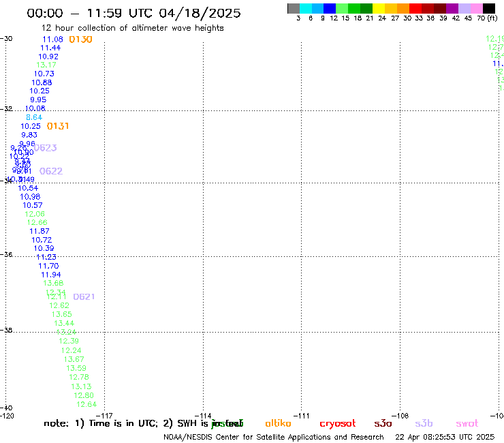Select wave height value 9.83
Screen dimensions: 504x443
click(29, 135)
